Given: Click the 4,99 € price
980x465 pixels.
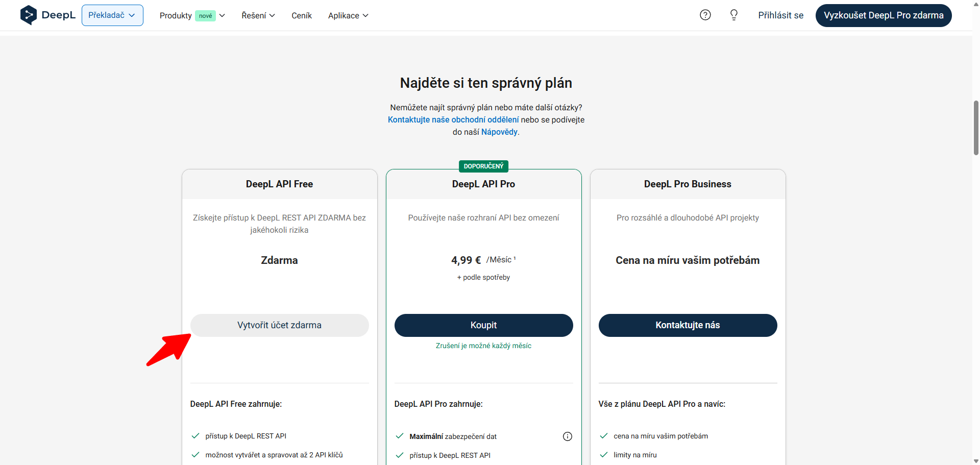Looking at the screenshot, I should coord(466,260).
